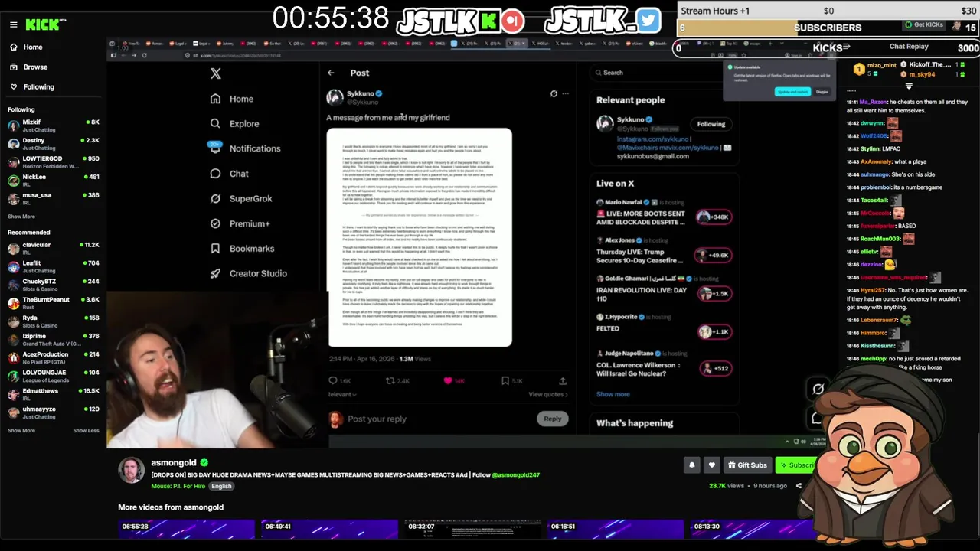Image resolution: width=980 pixels, height=551 pixels.
Task: Open Creator Studio in streamed X sidebar
Action: (249, 273)
